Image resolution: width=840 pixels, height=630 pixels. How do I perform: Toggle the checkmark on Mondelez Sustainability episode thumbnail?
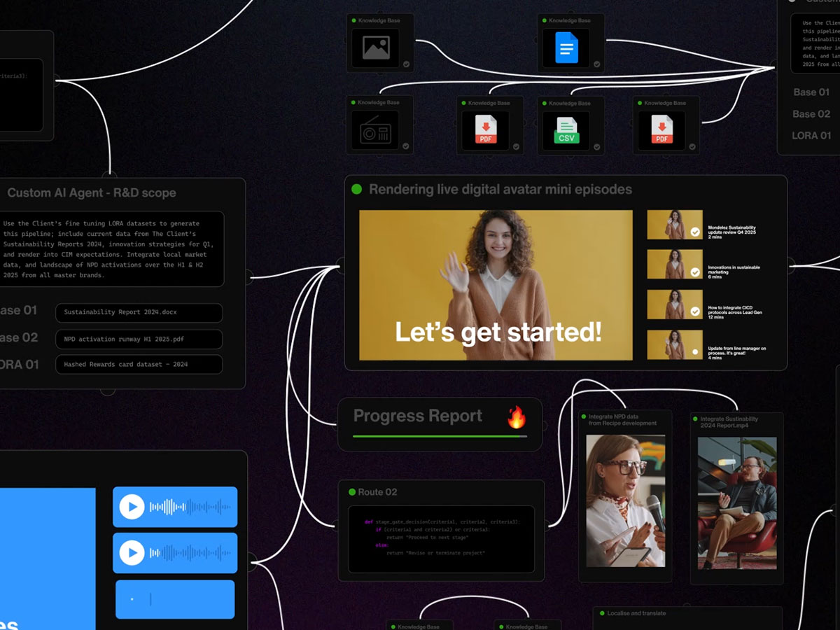[695, 232]
